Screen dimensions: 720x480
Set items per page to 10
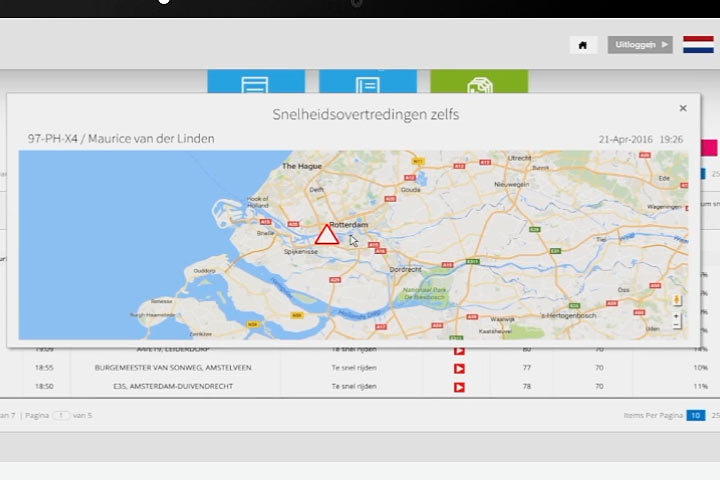click(x=695, y=415)
